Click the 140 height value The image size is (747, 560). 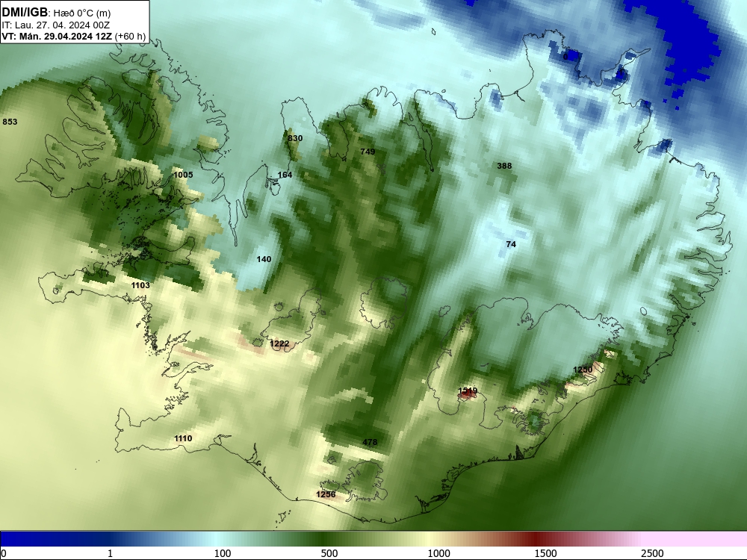tap(264, 259)
